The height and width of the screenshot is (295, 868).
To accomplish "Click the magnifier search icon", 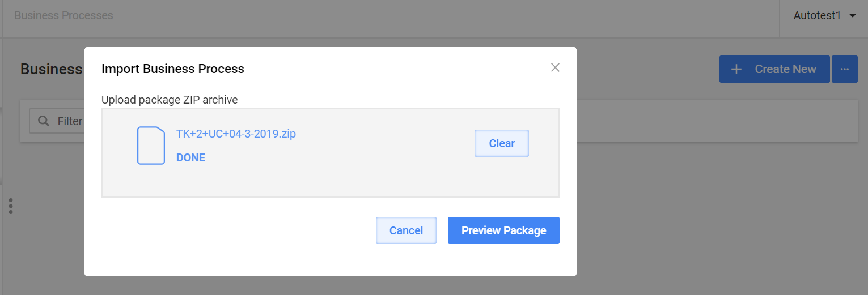I will coord(43,121).
